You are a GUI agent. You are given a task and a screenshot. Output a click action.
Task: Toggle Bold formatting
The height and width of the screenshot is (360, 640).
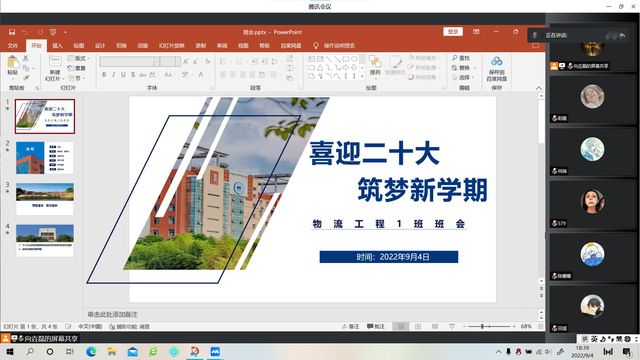104,75
